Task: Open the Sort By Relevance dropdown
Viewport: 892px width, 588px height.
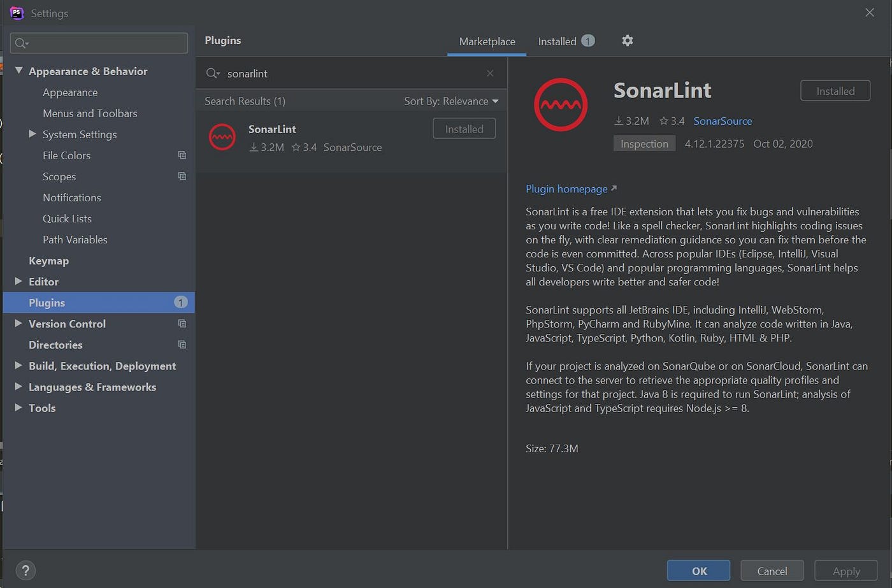Action: [x=451, y=101]
